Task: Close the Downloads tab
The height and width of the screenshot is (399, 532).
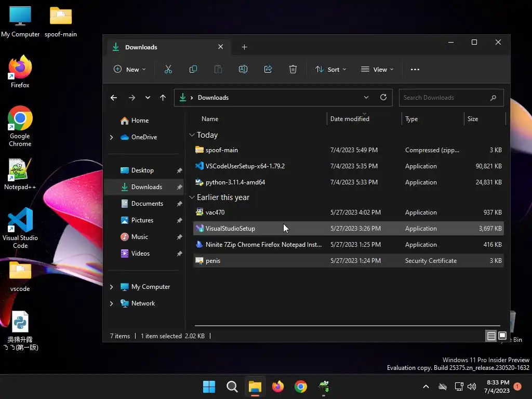Action: click(x=220, y=46)
